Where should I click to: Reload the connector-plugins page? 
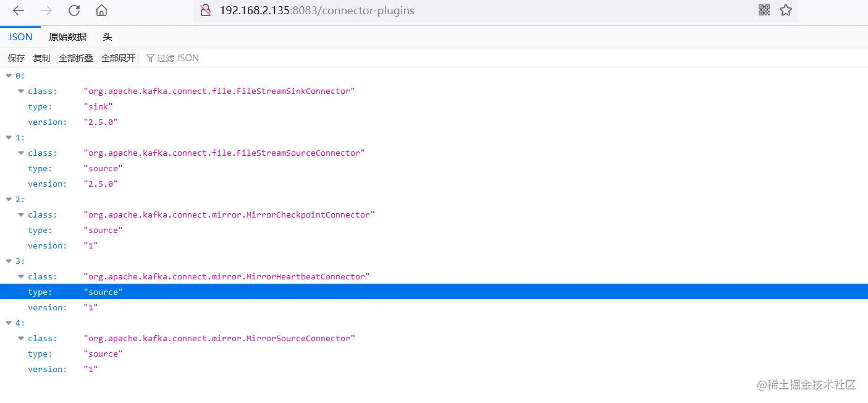coord(74,11)
